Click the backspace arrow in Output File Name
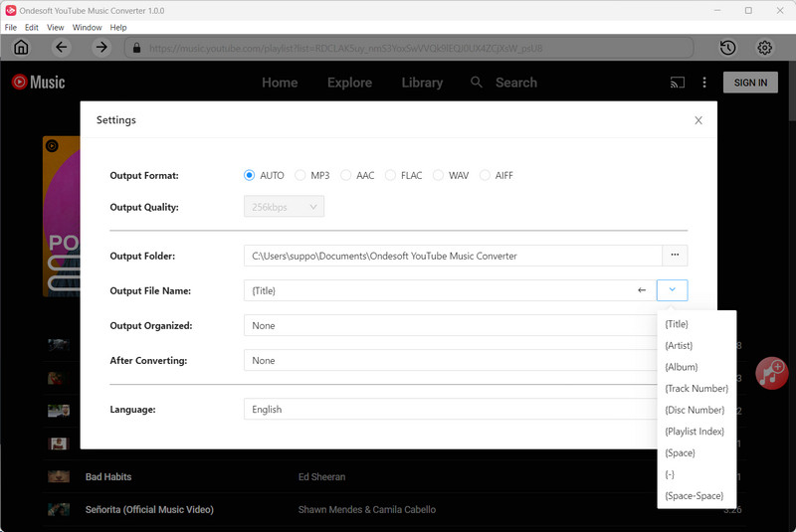The width and height of the screenshot is (796, 532). click(642, 290)
